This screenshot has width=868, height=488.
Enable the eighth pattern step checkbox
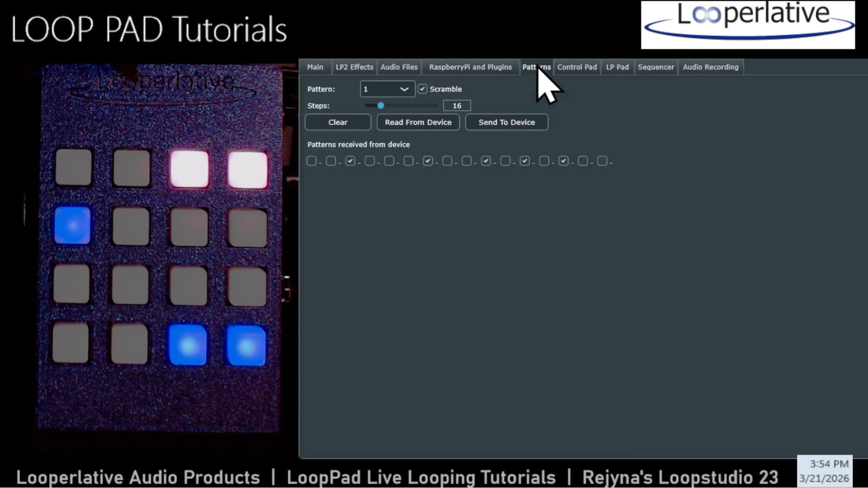tap(447, 161)
